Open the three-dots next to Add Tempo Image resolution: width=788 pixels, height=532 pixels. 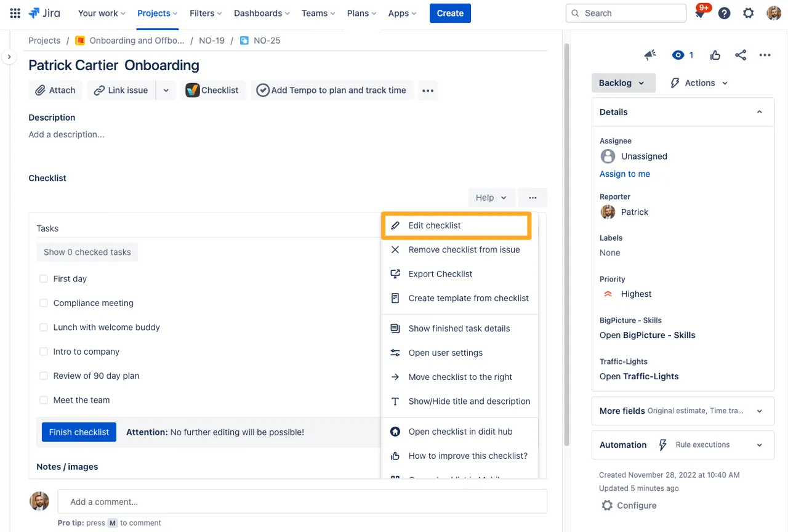coord(428,91)
